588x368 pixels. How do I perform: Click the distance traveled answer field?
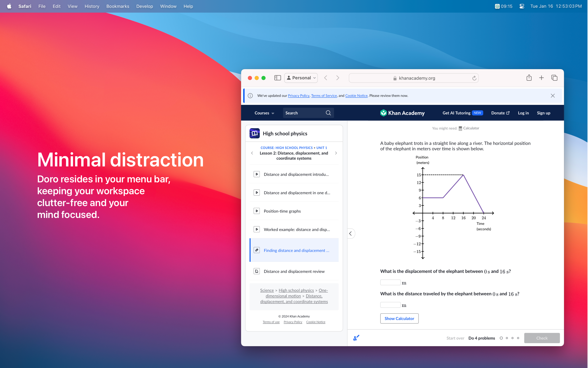(390, 305)
